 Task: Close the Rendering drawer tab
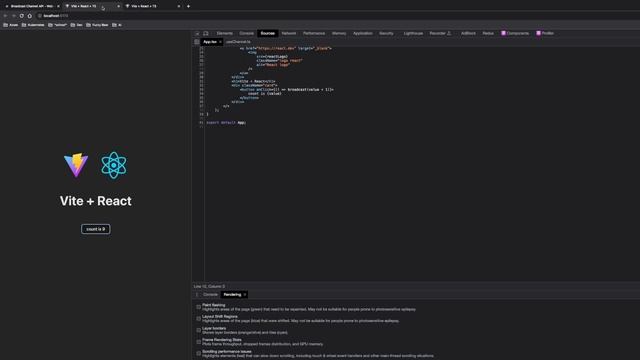(x=244, y=295)
